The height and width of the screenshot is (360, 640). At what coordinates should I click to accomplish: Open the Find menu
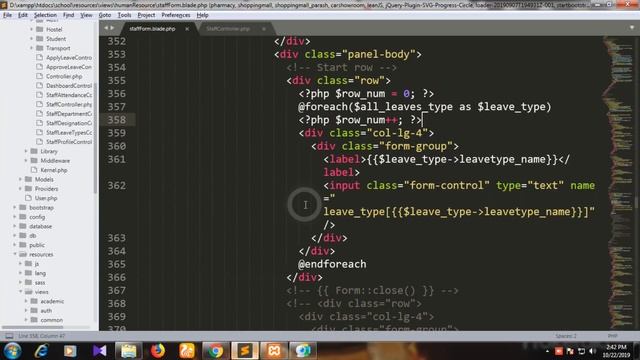[68, 15]
